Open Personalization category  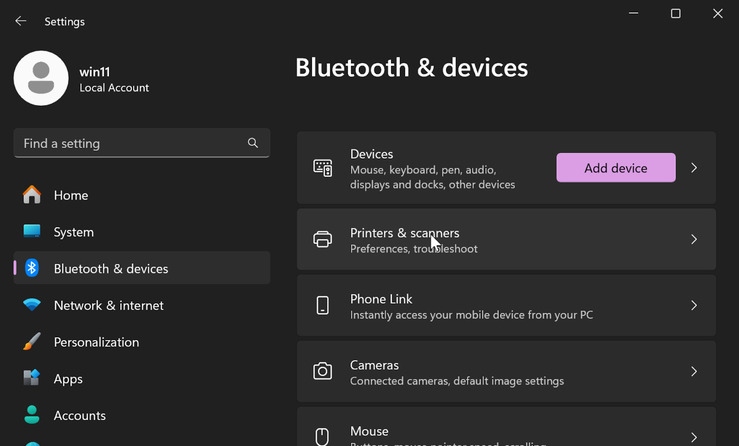(141, 342)
